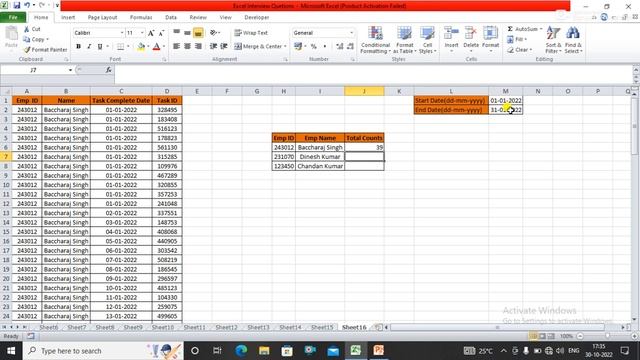
Task: Open the General number format dropdown
Action: click(351, 33)
